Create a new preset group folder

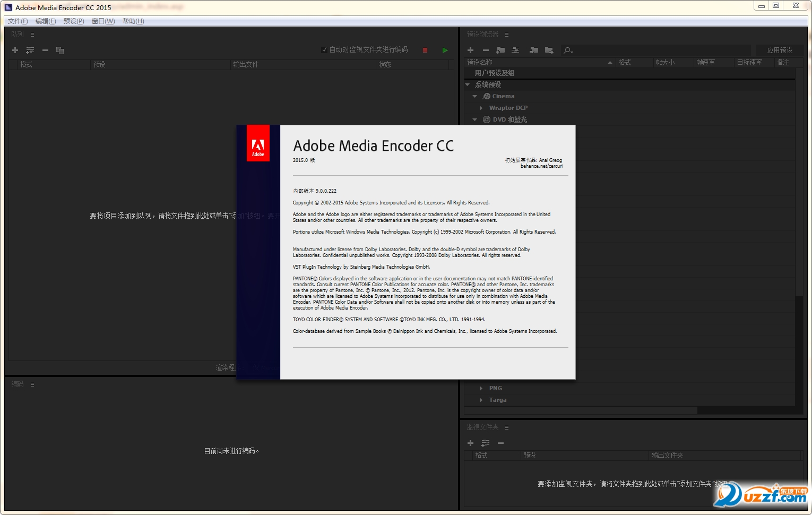click(x=500, y=50)
